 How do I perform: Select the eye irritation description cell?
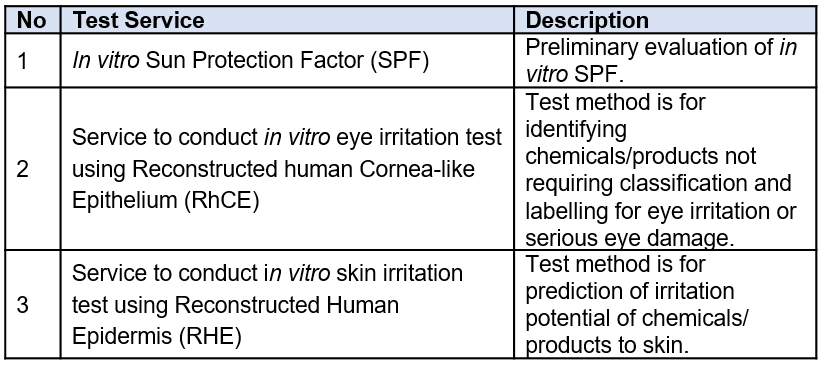pos(665,169)
